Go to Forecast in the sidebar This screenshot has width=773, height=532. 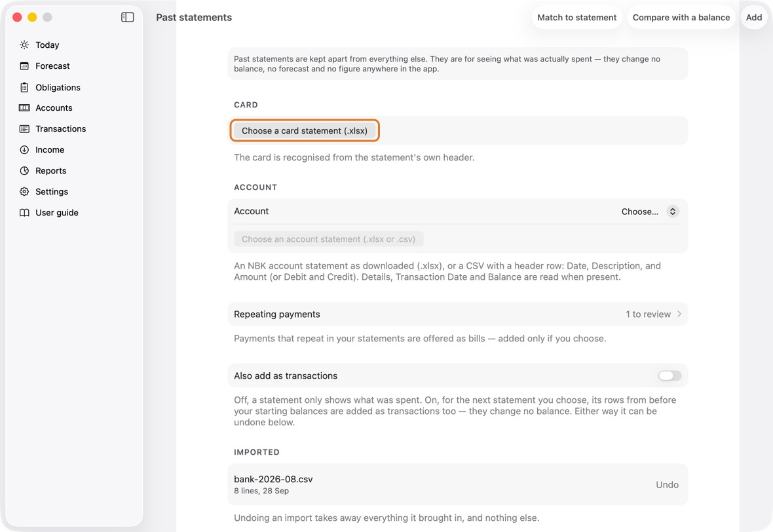[x=53, y=66]
